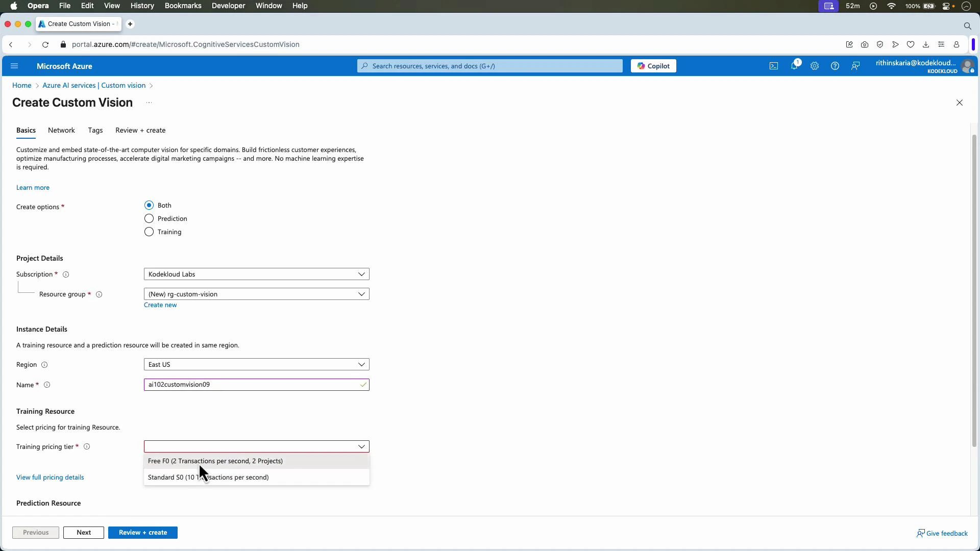The height and width of the screenshot is (551, 980).
Task: Follow the Learn more link
Action: pos(33,188)
